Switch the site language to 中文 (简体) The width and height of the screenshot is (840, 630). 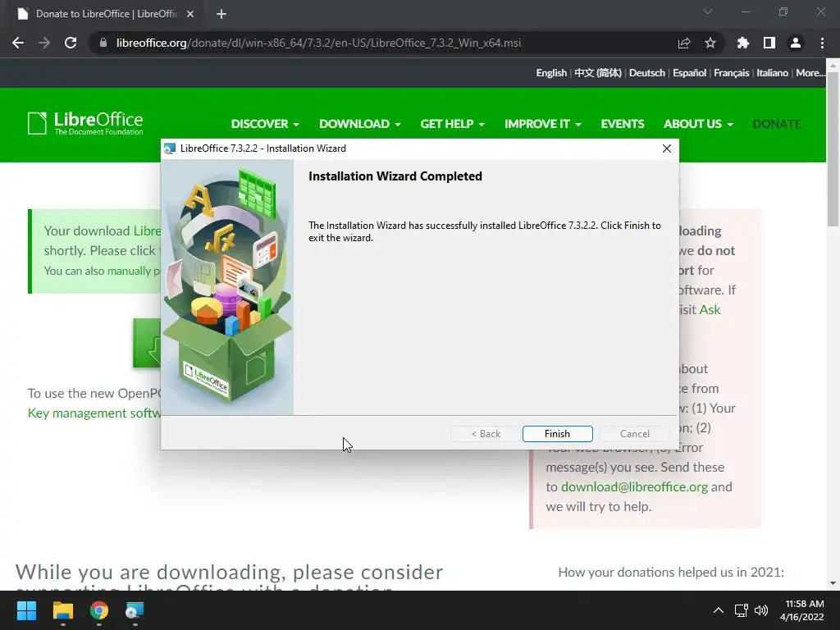point(598,73)
